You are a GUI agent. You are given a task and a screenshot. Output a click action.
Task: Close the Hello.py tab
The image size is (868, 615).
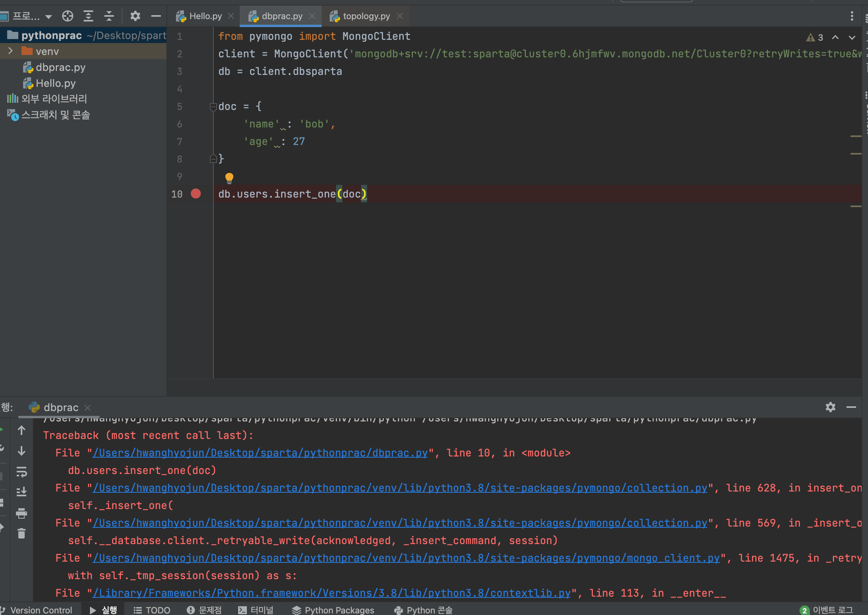231,16
